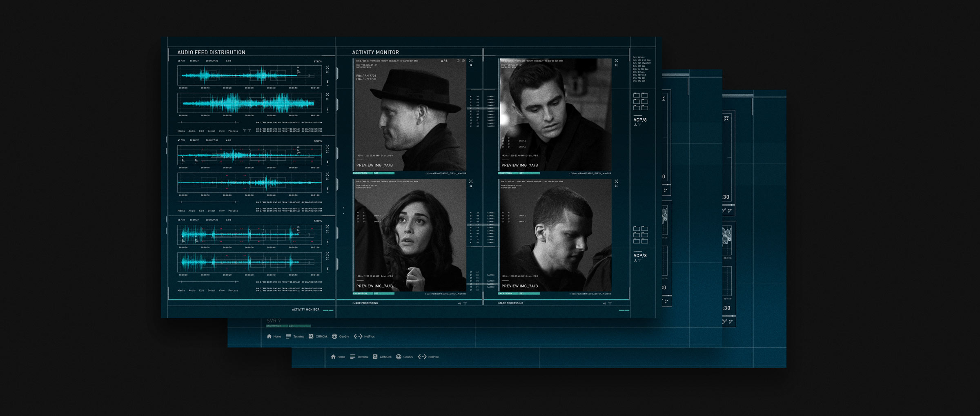Expand the top-right portrait preview to fullscreen
The image size is (980, 416).
(x=616, y=60)
